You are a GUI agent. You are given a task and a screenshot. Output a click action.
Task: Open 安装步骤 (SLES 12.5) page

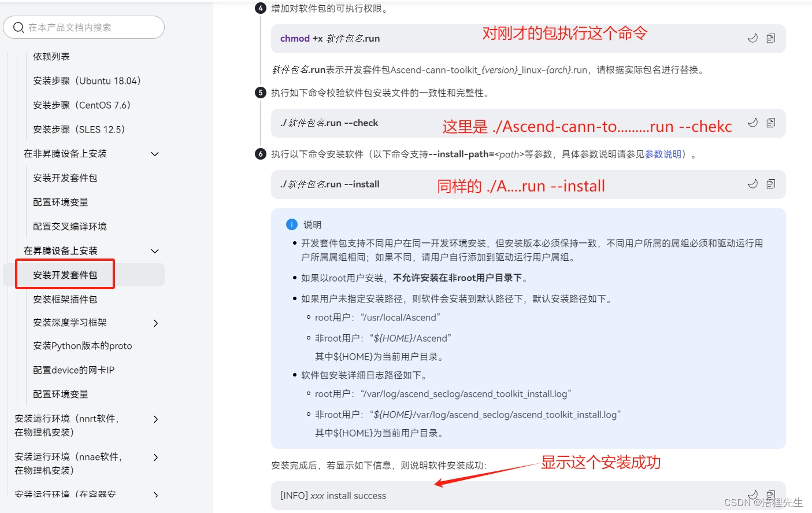(x=79, y=129)
